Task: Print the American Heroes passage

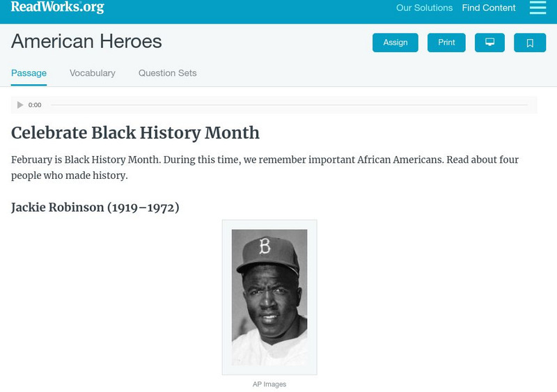Action: coord(446,42)
